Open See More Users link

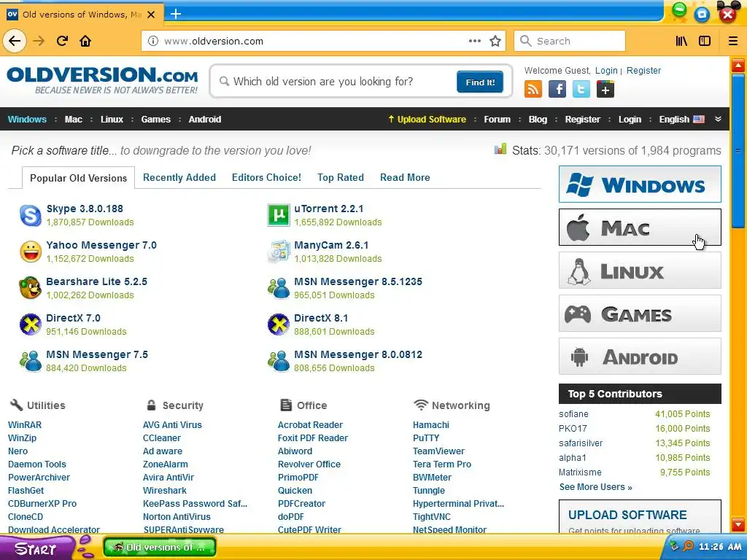[x=595, y=486]
